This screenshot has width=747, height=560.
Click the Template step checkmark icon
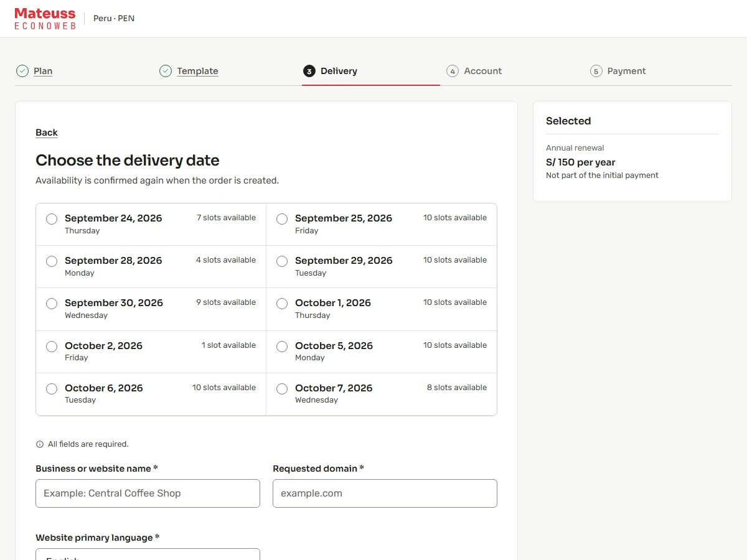[166, 71]
